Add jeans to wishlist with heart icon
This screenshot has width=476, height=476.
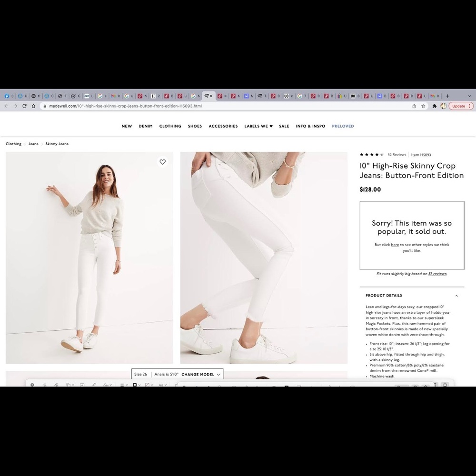pos(163,162)
